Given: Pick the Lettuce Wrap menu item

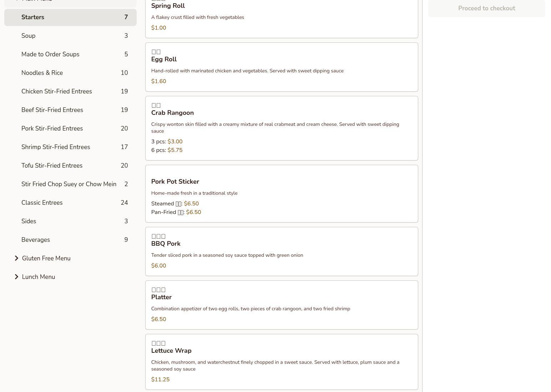Looking at the screenshot, I should coord(281,362).
